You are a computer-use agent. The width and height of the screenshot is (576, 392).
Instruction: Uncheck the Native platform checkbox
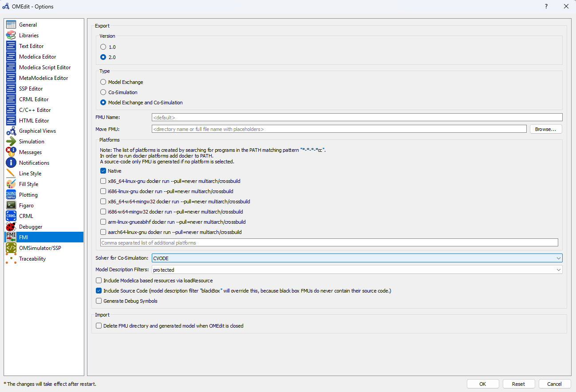point(103,171)
